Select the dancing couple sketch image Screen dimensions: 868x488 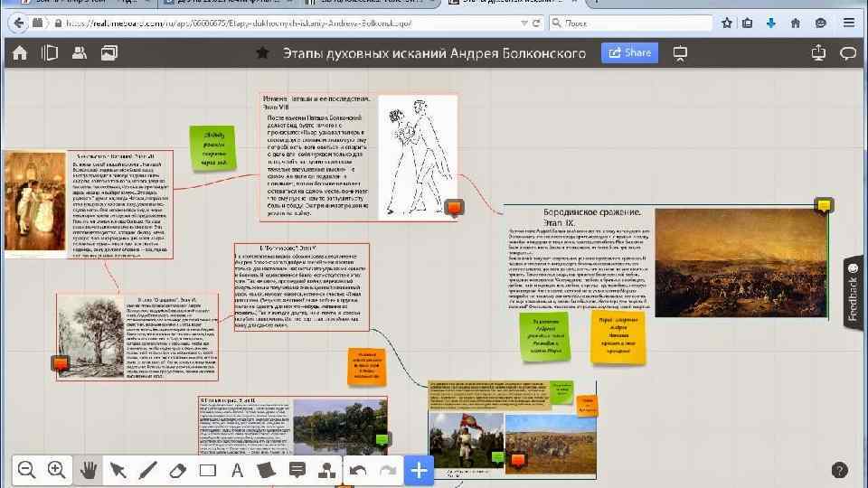tap(418, 156)
